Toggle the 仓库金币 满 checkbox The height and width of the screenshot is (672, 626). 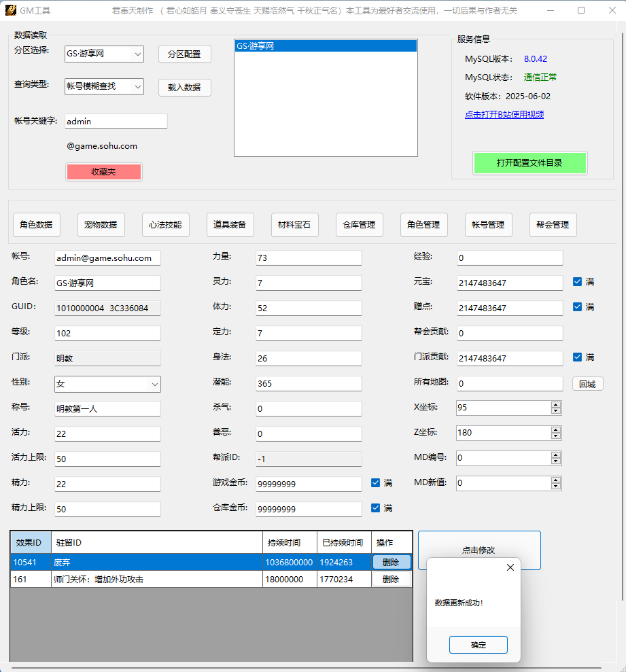click(375, 508)
